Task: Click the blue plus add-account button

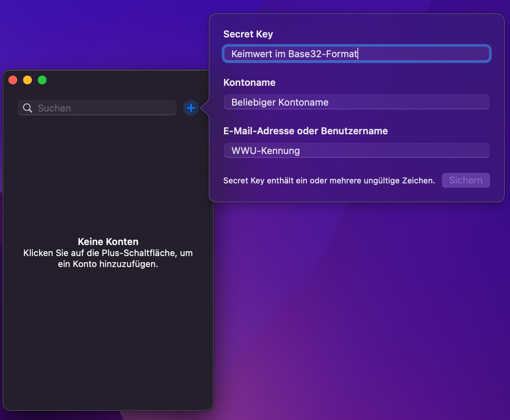Action: pos(191,108)
